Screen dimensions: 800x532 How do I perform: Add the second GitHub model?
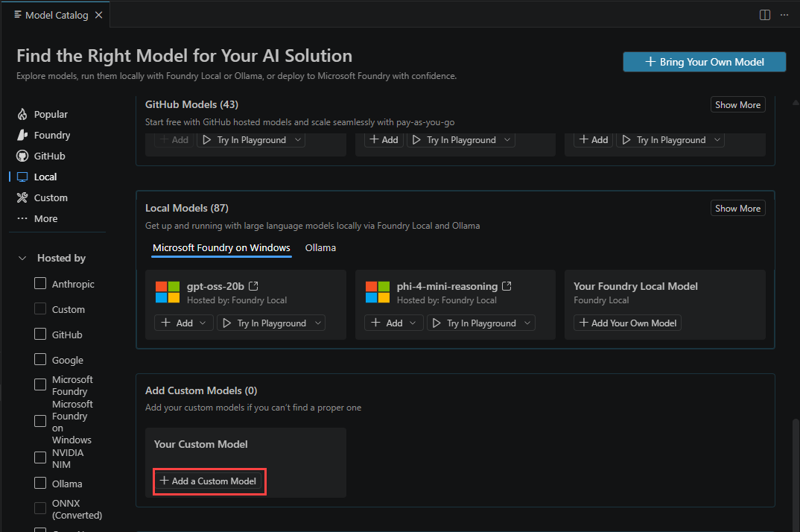(x=384, y=140)
